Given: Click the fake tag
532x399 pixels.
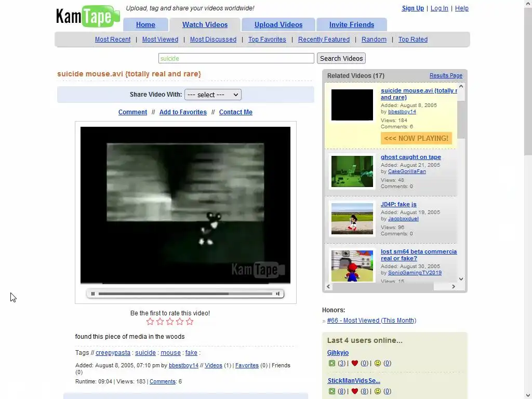Looking at the screenshot, I should 191,353.
